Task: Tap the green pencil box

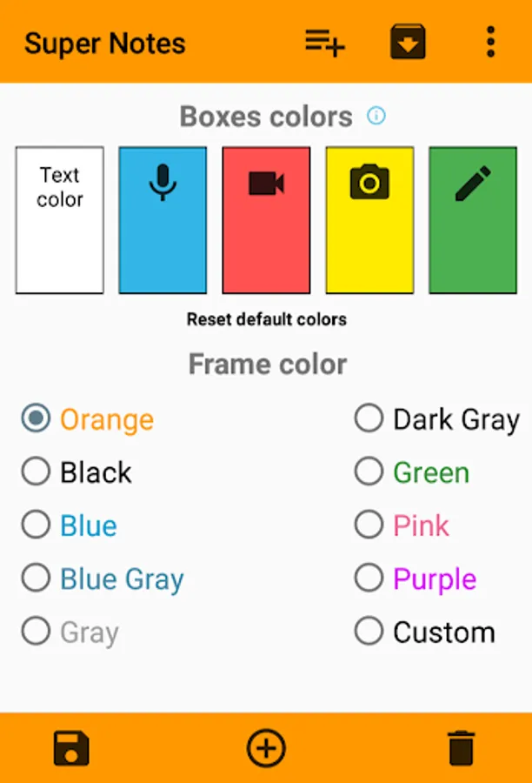Action: 473,220
